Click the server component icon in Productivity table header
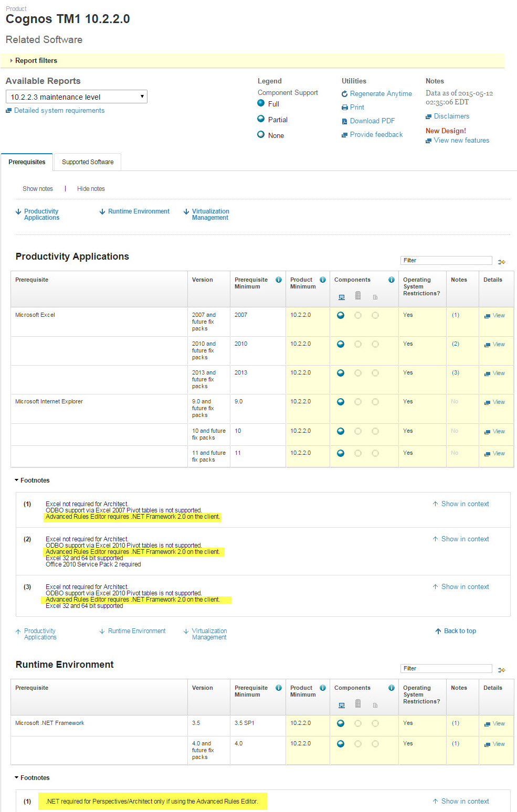This screenshot has height=812, width=517. [358, 295]
